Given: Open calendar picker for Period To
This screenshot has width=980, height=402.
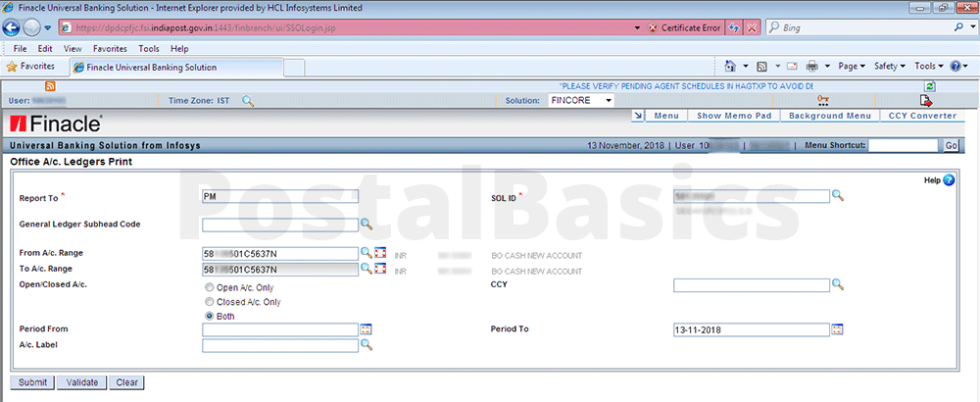Looking at the screenshot, I should 838,329.
